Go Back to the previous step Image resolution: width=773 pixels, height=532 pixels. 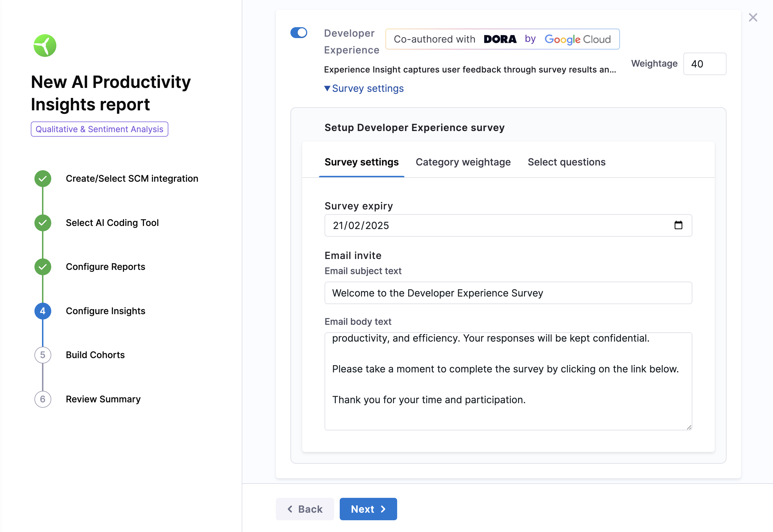305,509
